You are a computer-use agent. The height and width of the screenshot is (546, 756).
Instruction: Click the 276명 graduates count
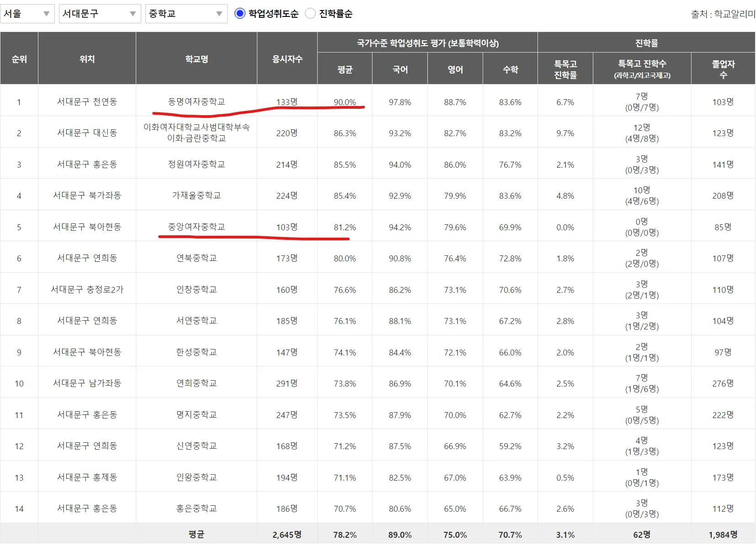point(723,383)
